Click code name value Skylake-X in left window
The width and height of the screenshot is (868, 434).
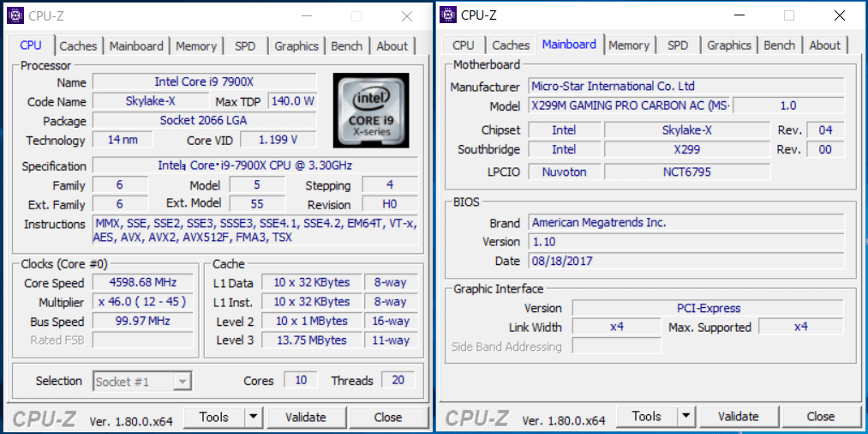151,101
